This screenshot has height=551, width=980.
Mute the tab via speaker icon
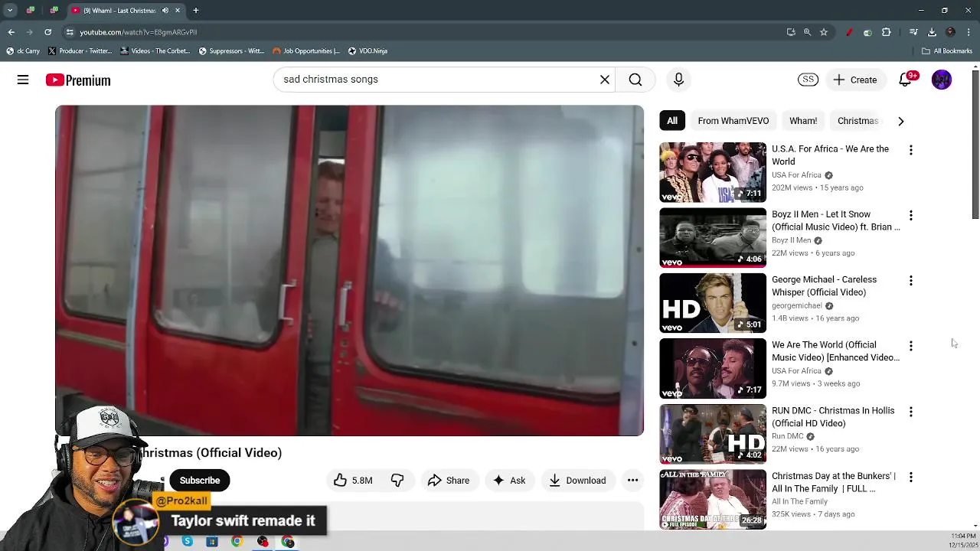coord(165,11)
